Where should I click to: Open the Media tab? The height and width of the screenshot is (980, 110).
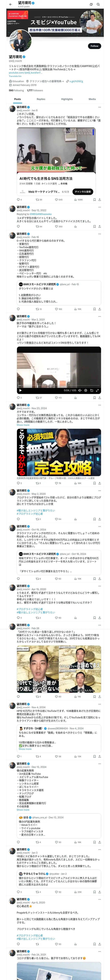coord(92,99)
